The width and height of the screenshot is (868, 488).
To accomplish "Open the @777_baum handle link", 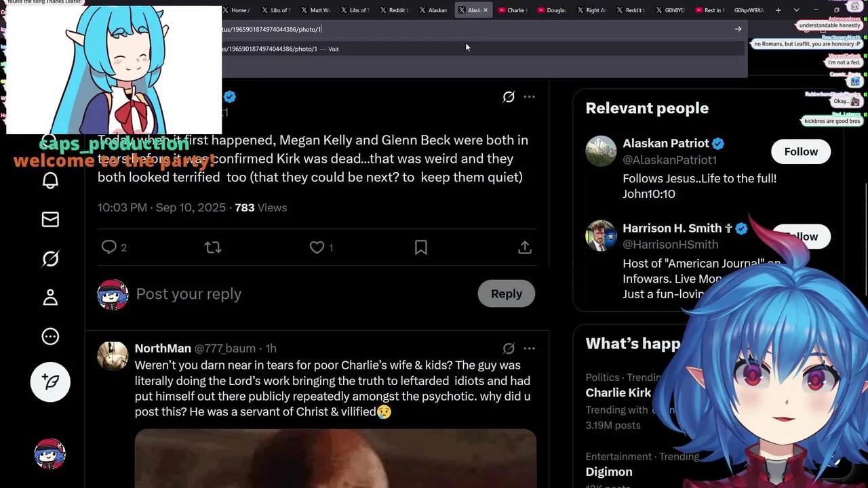I will click(225, 348).
